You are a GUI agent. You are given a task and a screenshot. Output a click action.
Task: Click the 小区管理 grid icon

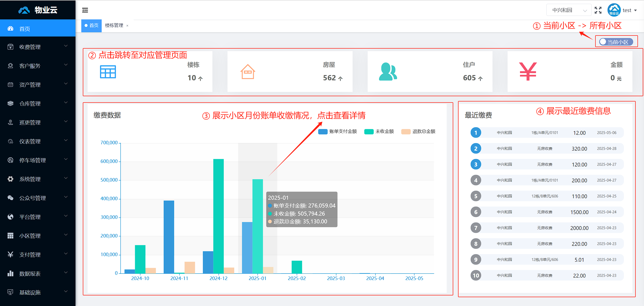coord(10,236)
